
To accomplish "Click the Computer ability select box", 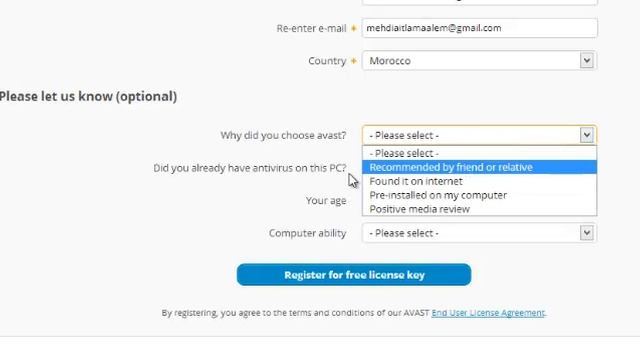I will pos(479,233).
